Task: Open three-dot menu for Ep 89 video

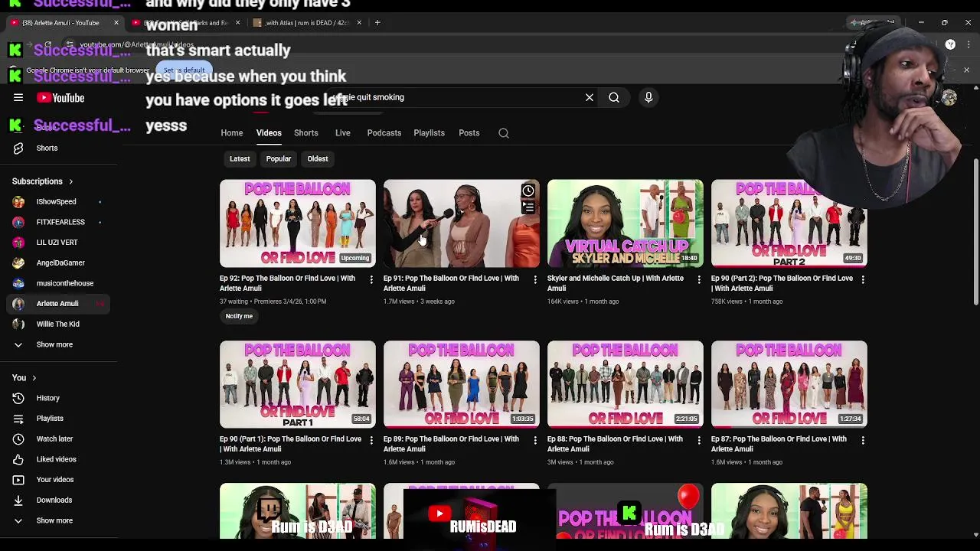Action: [x=535, y=441]
